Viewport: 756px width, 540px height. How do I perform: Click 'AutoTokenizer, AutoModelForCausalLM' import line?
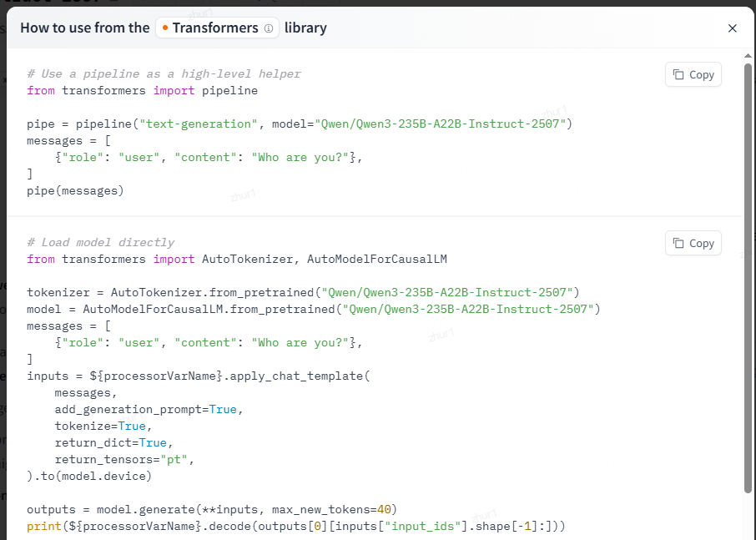237,260
